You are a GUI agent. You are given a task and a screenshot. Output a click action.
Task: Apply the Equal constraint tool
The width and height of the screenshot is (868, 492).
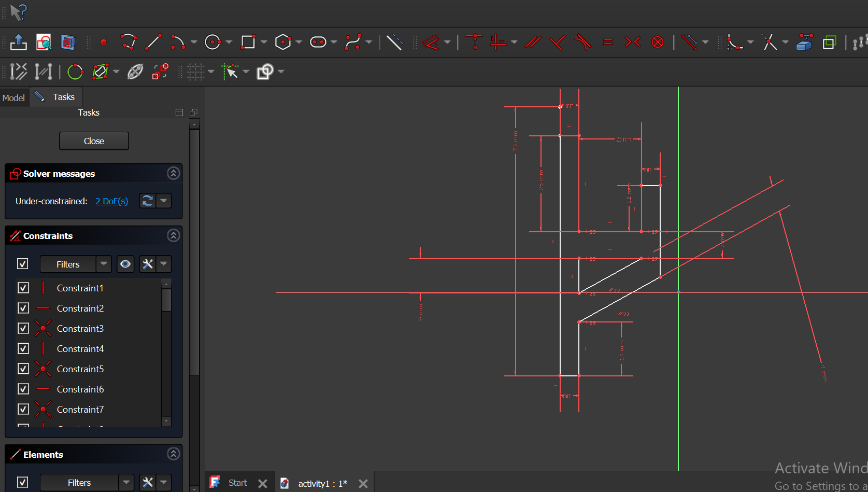[608, 42]
